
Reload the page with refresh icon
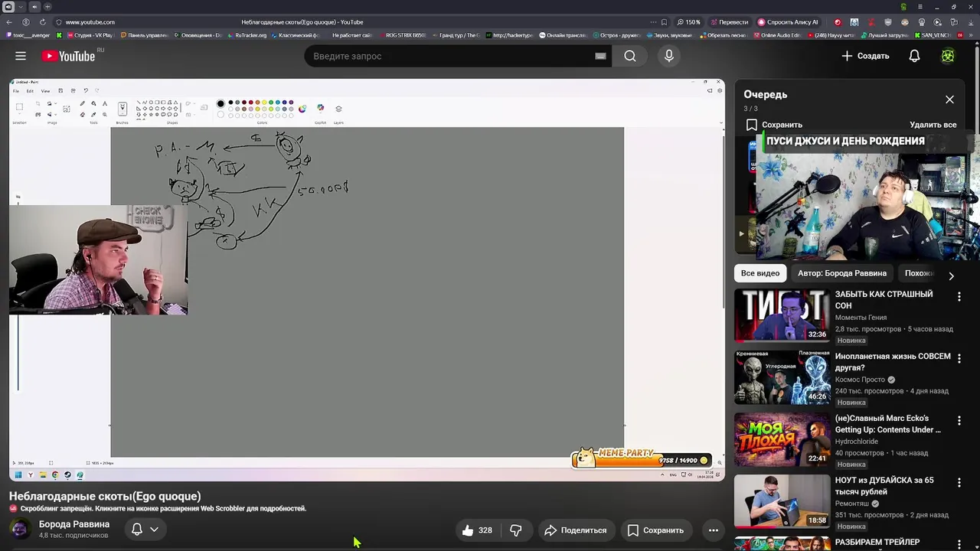(x=42, y=22)
